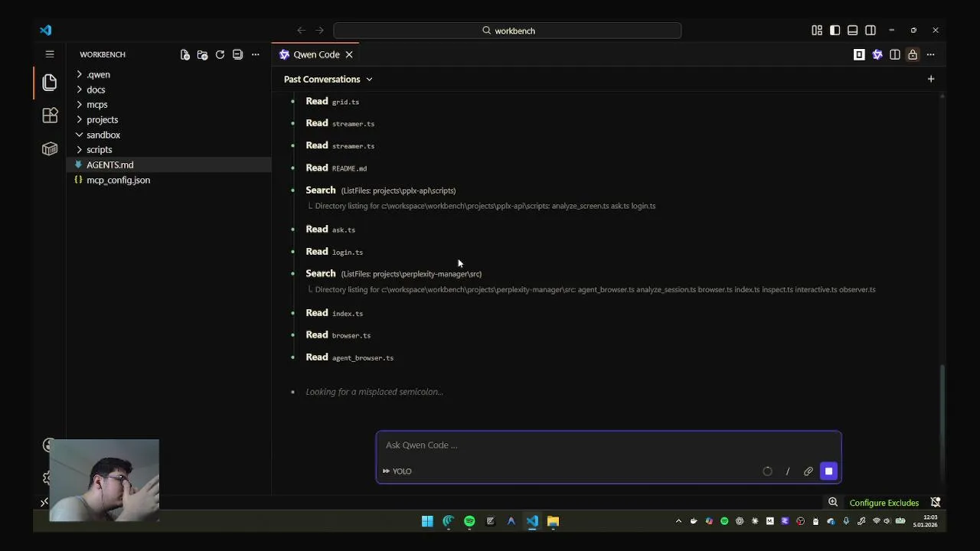Go forward with the navigation arrow
This screenshot has height=551, width=980.
(319, 31)
